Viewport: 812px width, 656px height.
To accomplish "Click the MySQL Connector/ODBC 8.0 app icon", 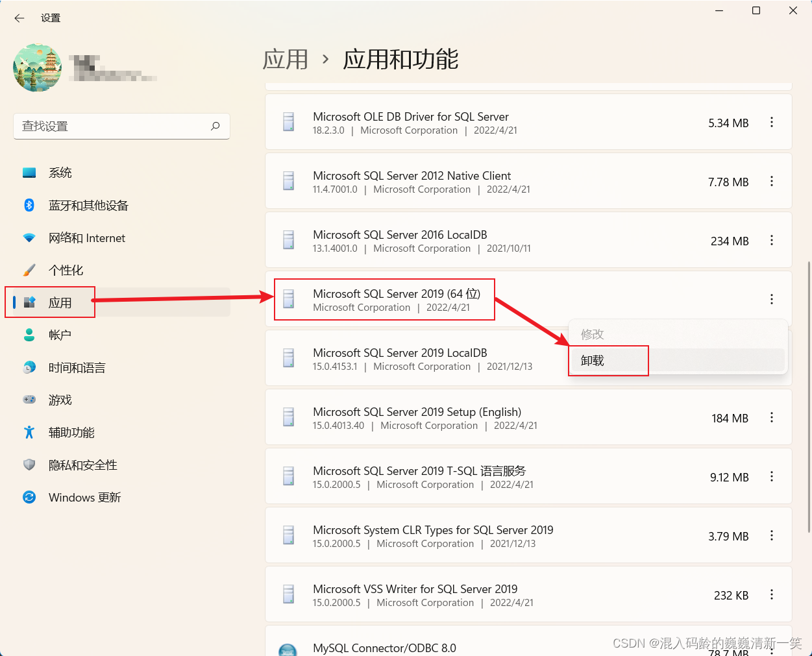I will point(288,650).
